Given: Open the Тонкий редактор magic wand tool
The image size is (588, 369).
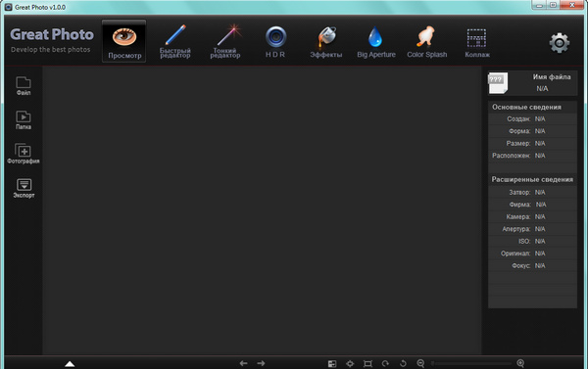Looking at the screenshot, I should tap(225, 41).
